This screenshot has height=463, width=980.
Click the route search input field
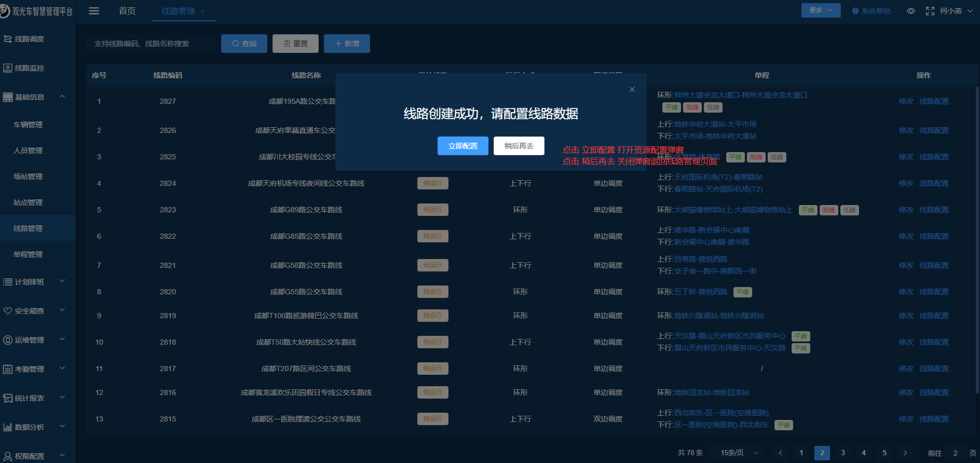click(151, 44)
